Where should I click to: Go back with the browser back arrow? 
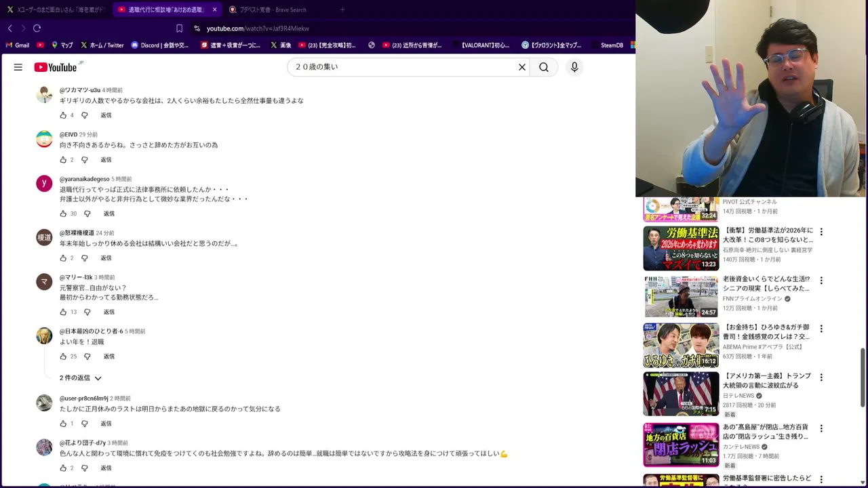(x=10, y=28)
